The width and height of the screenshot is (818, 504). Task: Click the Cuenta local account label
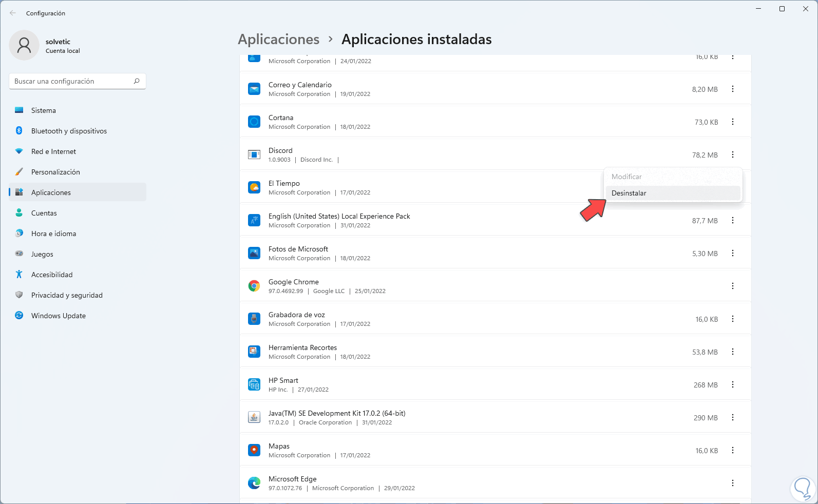(63, 51)
